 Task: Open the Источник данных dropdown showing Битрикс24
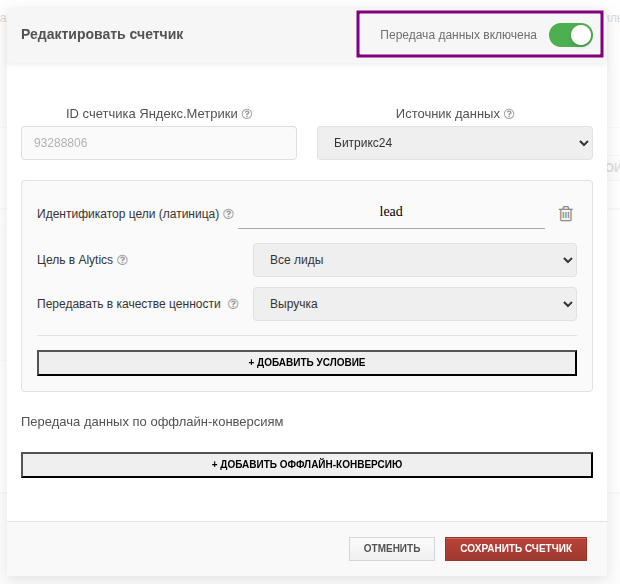click(x=455, y=143)
